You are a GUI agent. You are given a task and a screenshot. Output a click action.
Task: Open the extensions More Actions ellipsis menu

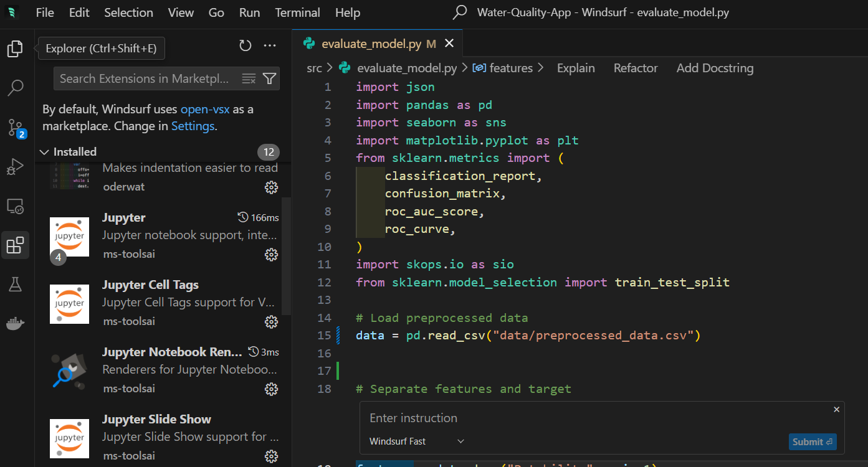click(x=270, y=45)
